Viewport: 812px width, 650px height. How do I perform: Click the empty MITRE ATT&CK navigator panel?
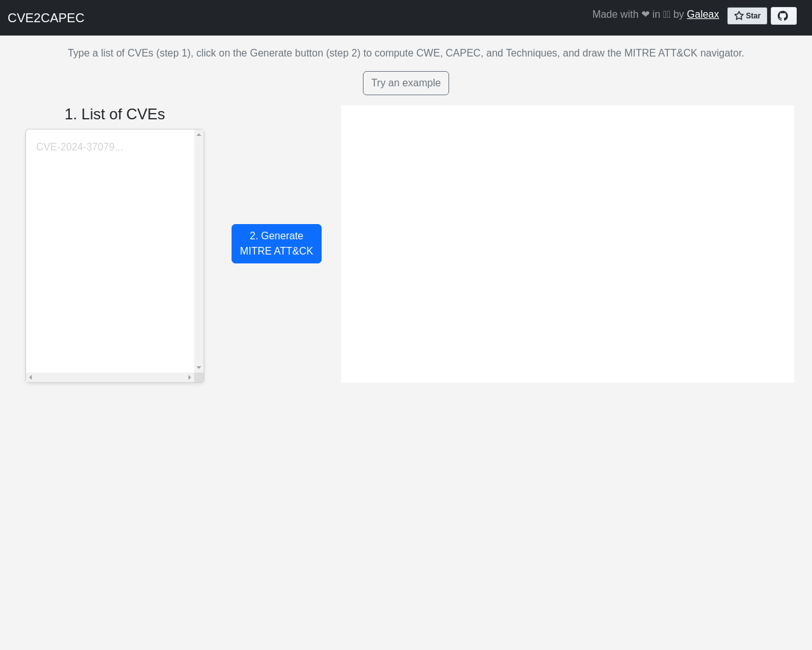click(x=568, y=244)
